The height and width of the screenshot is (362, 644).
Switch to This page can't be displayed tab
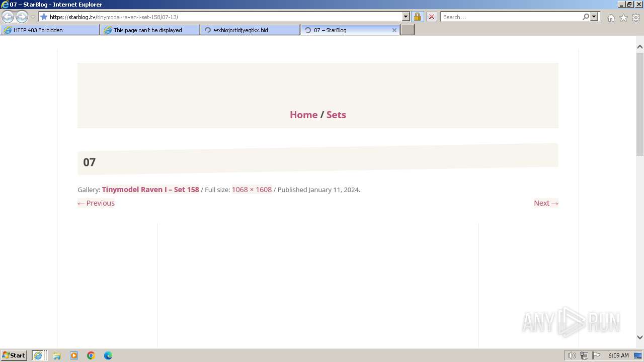tap(150, 30)
